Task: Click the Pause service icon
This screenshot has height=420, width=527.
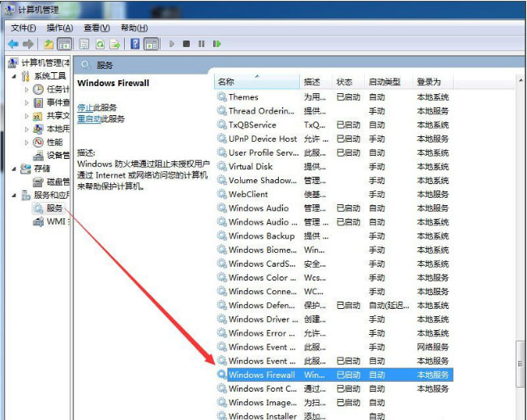Action: [201, 44]
